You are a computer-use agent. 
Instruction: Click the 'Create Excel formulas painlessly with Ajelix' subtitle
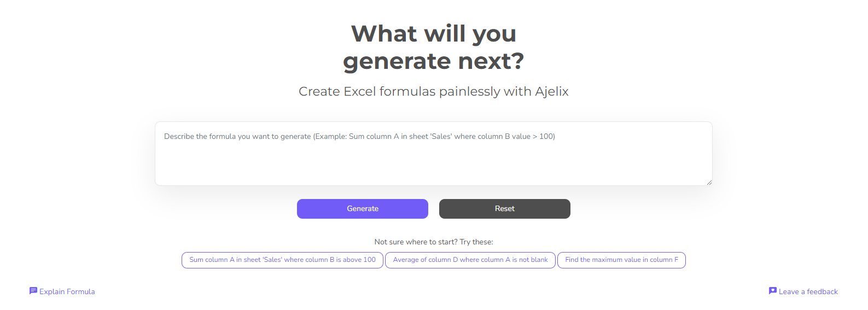(x=433, y=91)
